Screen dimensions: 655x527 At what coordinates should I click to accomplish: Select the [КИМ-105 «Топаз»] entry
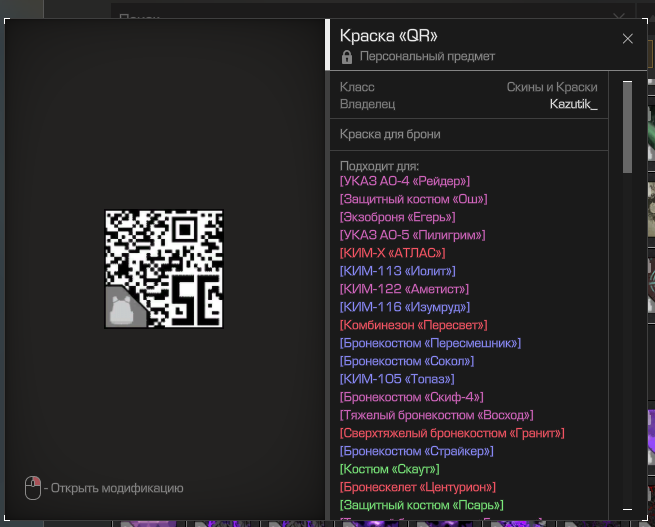tap(397, 379)
